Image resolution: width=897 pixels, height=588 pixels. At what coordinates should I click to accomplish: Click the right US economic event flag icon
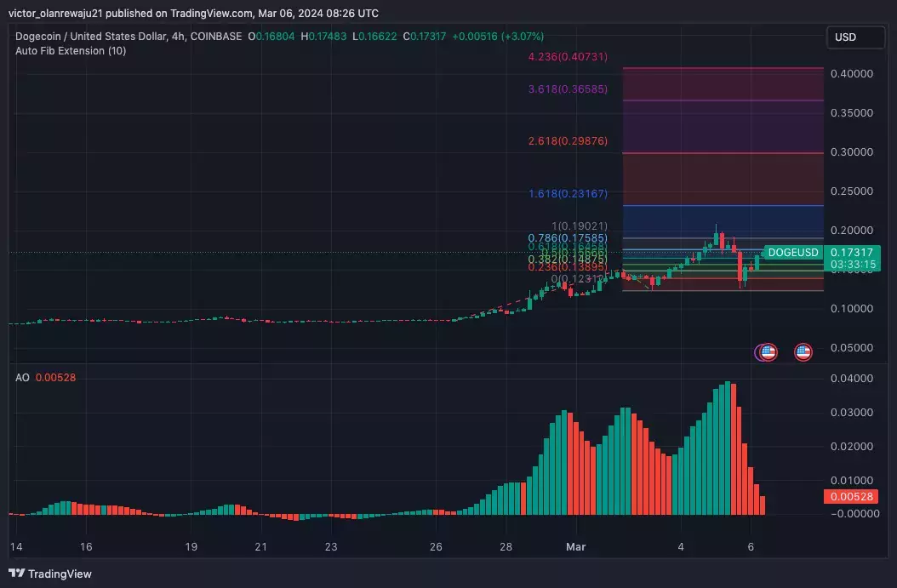pos(803,352)
